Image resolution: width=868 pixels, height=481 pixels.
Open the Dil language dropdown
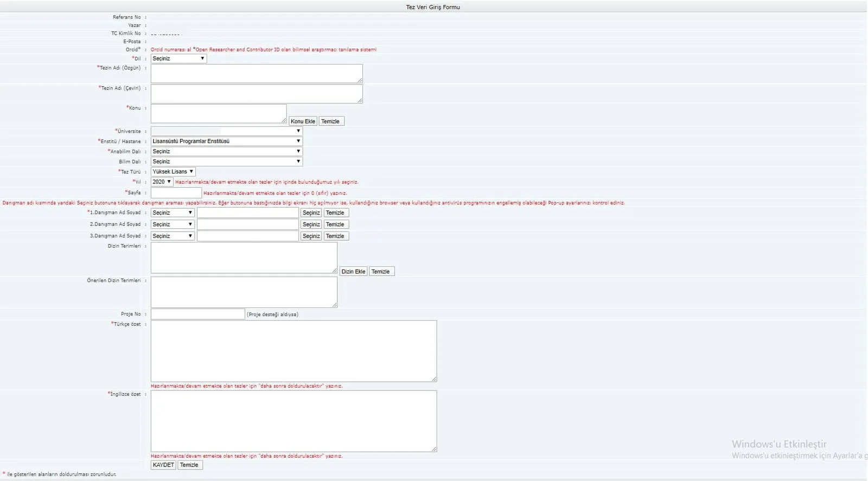click(x=178, y=59)
